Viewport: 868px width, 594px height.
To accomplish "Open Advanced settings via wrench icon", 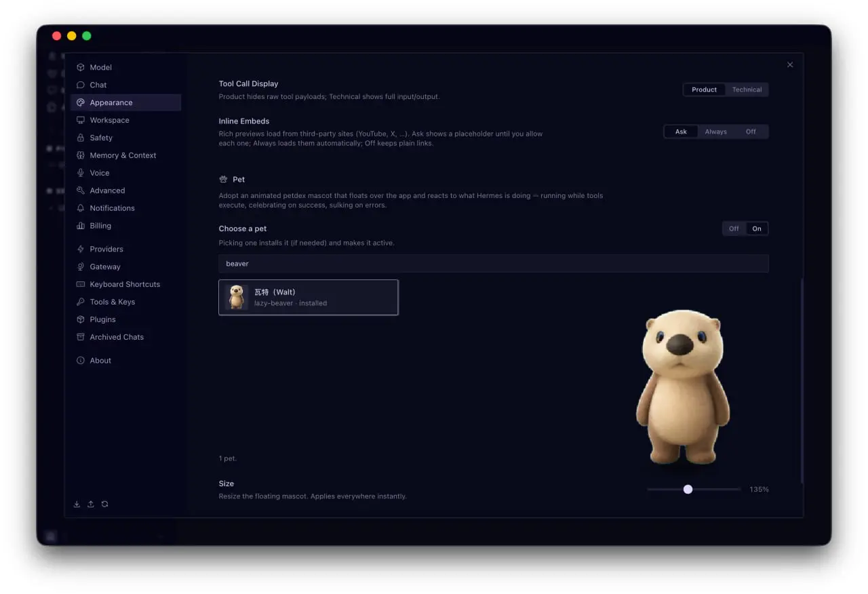I will click(x=81, y=191).
